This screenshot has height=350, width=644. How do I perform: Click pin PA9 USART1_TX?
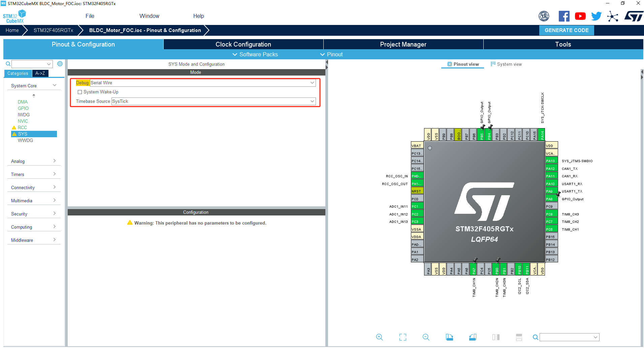[551, 191]
